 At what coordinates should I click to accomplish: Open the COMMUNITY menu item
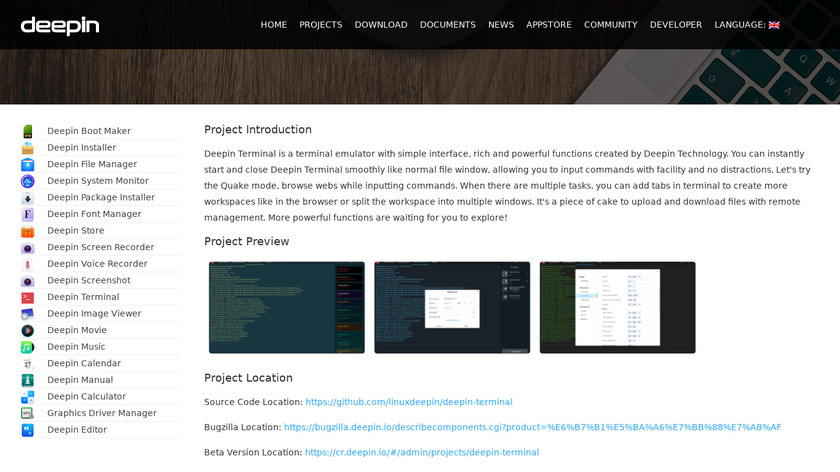611,25
